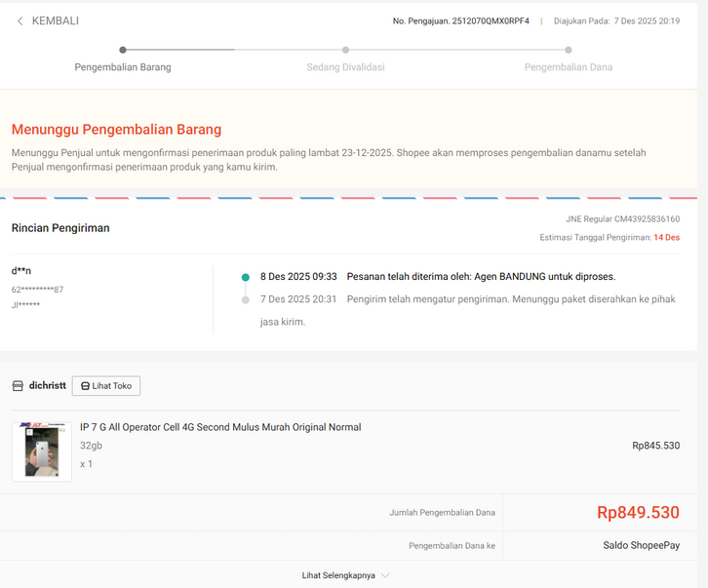Click the Sedang Divalidasi progress step dot
The width and height of the screenshot is (708, 588).
click(x=345, y=50)
